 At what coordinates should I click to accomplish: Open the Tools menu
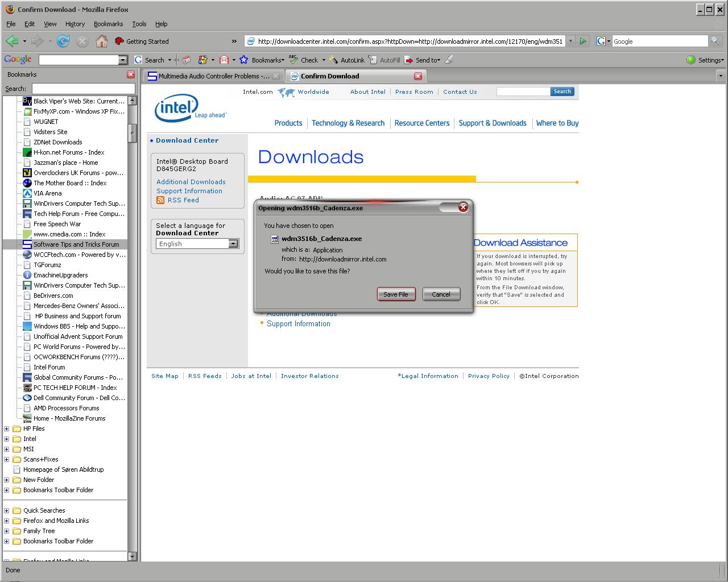click(139, 24)
